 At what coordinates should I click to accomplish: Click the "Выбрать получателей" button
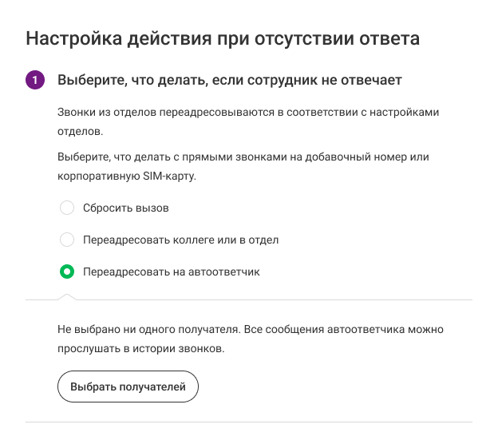click(x=128, y=387)
